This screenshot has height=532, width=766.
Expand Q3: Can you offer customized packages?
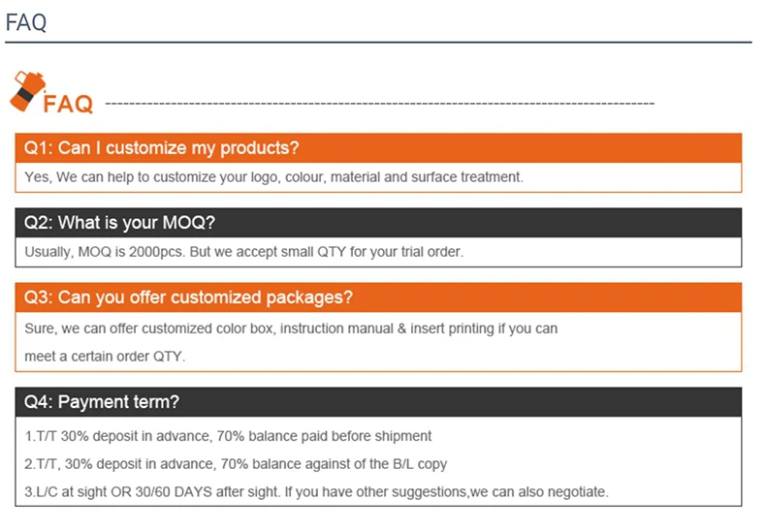click(x=188, y=297)
